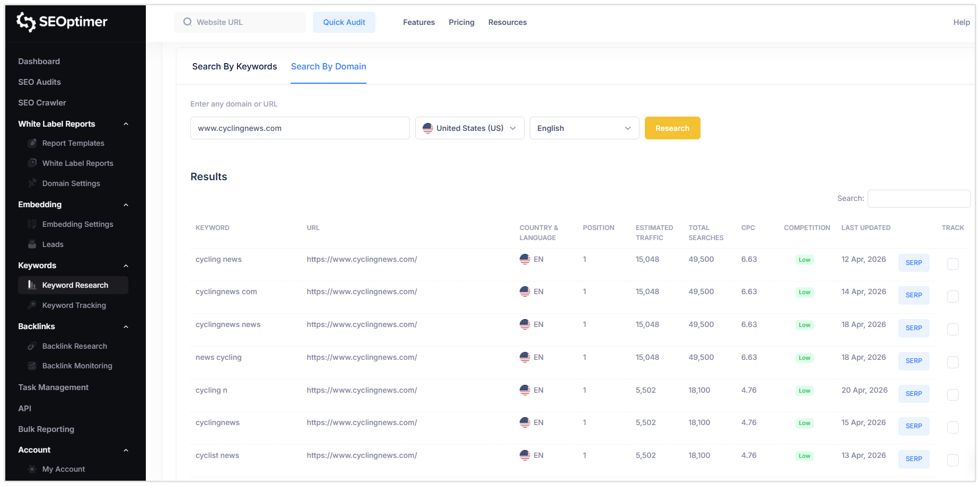Click the flag icon in cyclingnews com row

524,291
